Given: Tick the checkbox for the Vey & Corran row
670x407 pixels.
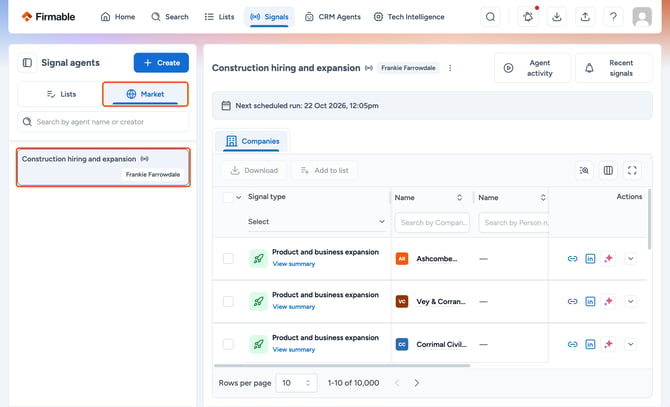Looking at the screenshot, I should (x=228, y=302).
